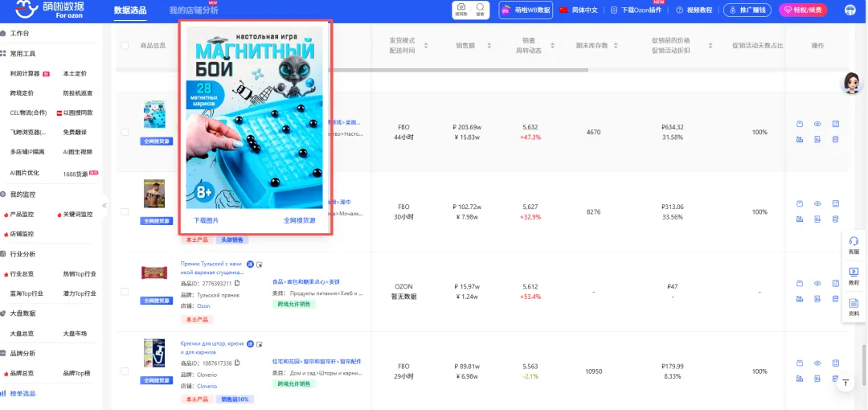Screen dimensions: 868x410
Task: Toggle the select-all checkbox in table header
Action: (125, 46)
